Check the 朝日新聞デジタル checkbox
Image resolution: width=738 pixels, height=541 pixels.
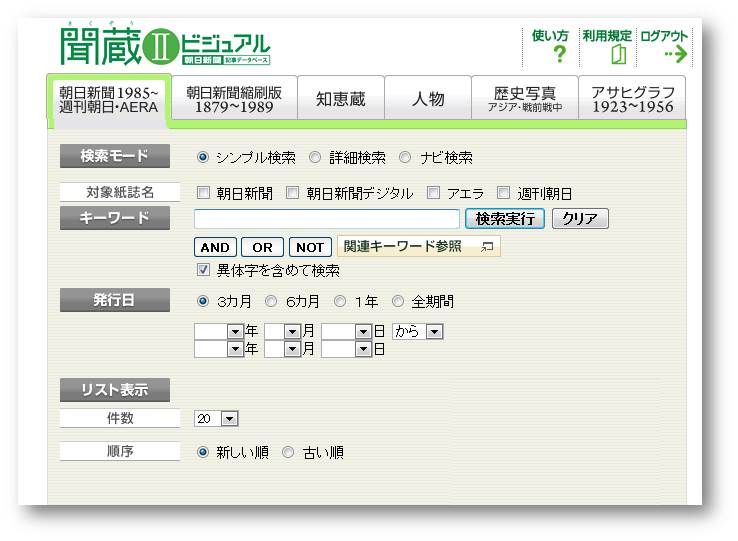click(x=293, y=193)
